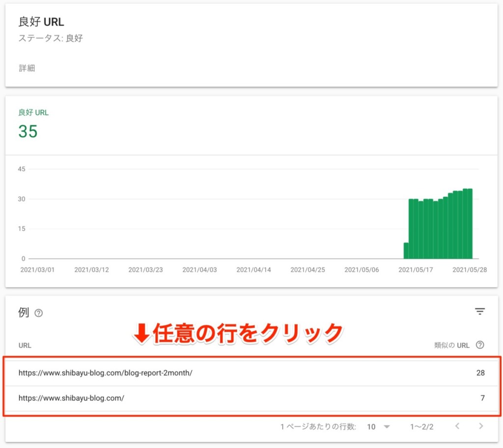This screenshot has height=448, width=503.
Task: Open help icon beside 類似の URL
Action: [x=480, y=345]
